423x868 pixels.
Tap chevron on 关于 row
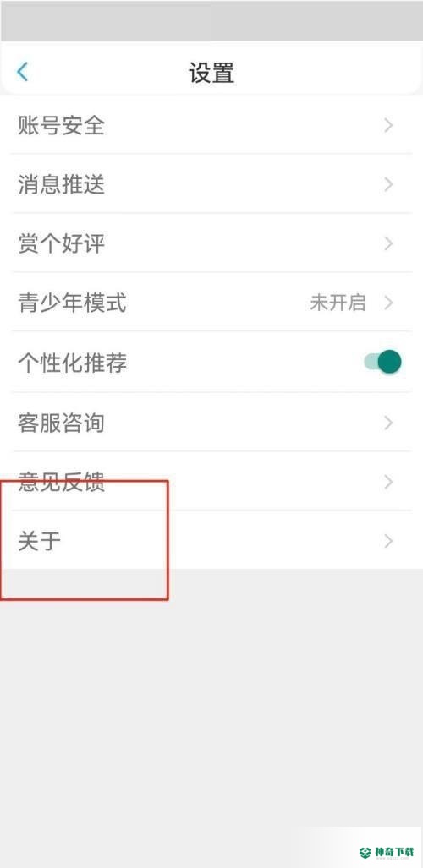pyautogui.click(x=388, y=541)
